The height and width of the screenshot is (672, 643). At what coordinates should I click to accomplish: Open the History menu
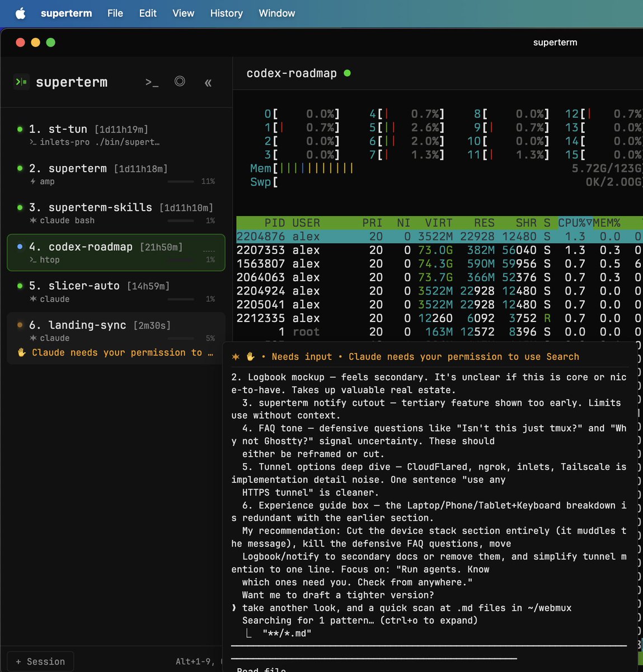pos(227,13)
